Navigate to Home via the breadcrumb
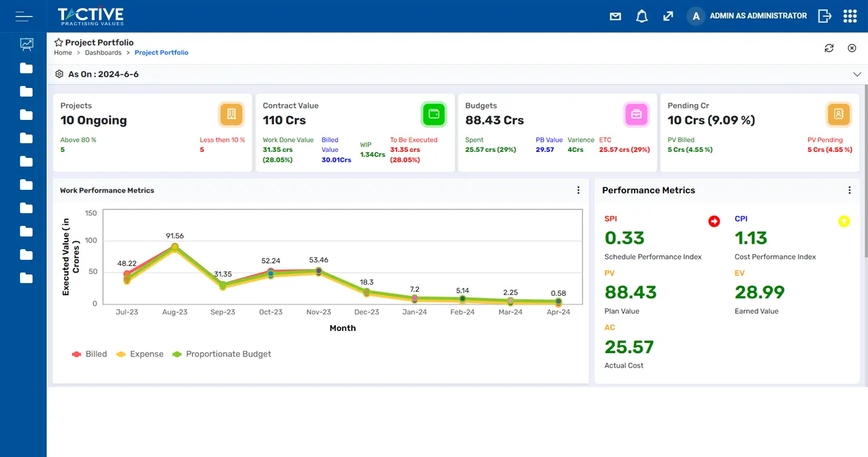Screen dimensions: 868x457 [63, 52]
